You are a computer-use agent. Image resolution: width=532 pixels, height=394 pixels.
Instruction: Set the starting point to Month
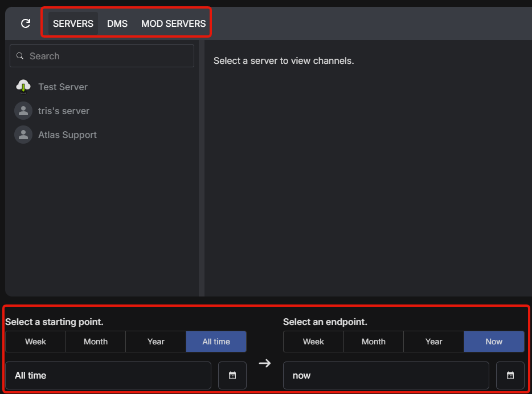coord(96,342)
